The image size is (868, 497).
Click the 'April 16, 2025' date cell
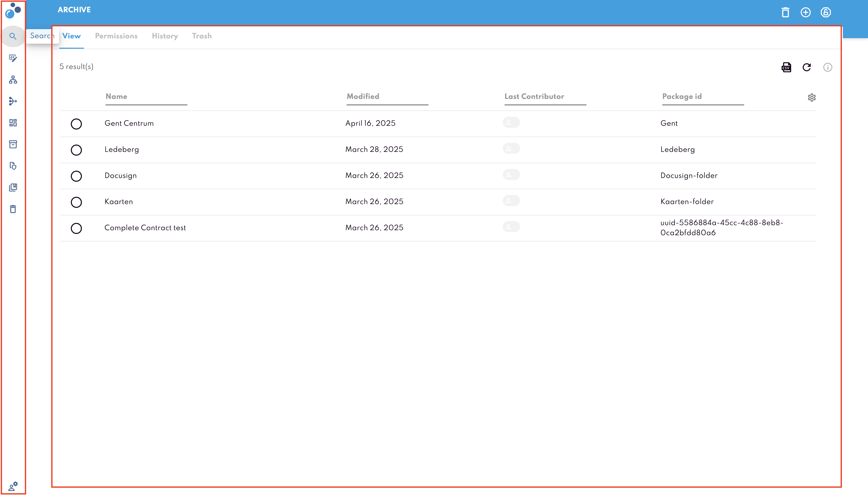click(370, 123)
